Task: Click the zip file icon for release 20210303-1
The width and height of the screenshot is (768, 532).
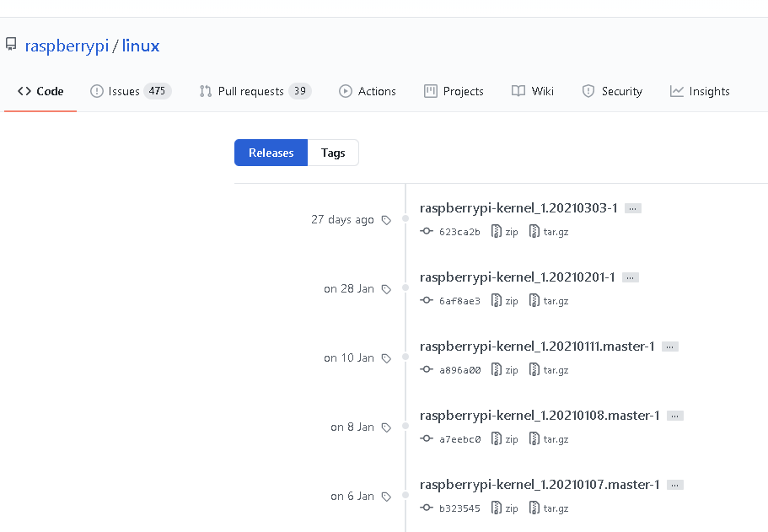Action: coord(497,231)
